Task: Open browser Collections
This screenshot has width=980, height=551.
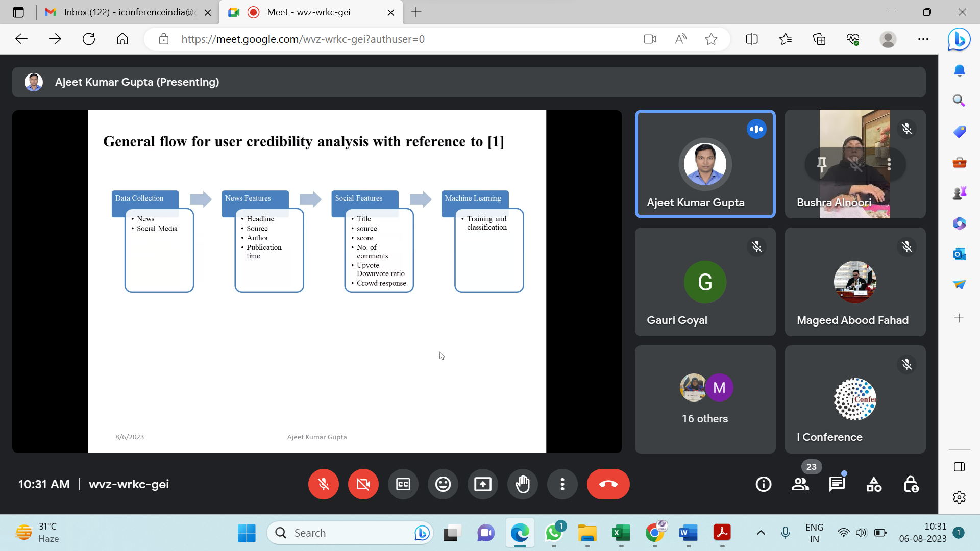Action: pos(819,39)
